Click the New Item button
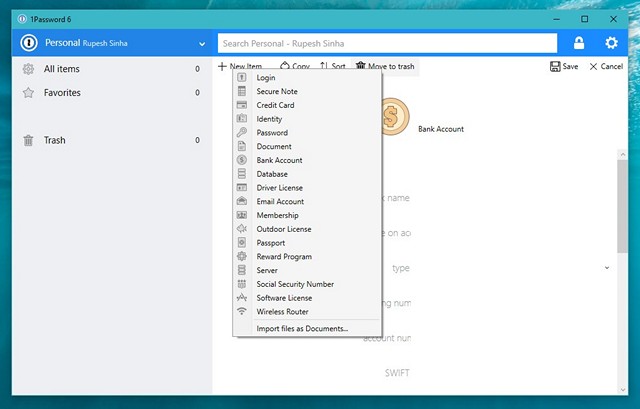This screenshot has height=409, width=640. pyautogui.click(x=240, y=66)
